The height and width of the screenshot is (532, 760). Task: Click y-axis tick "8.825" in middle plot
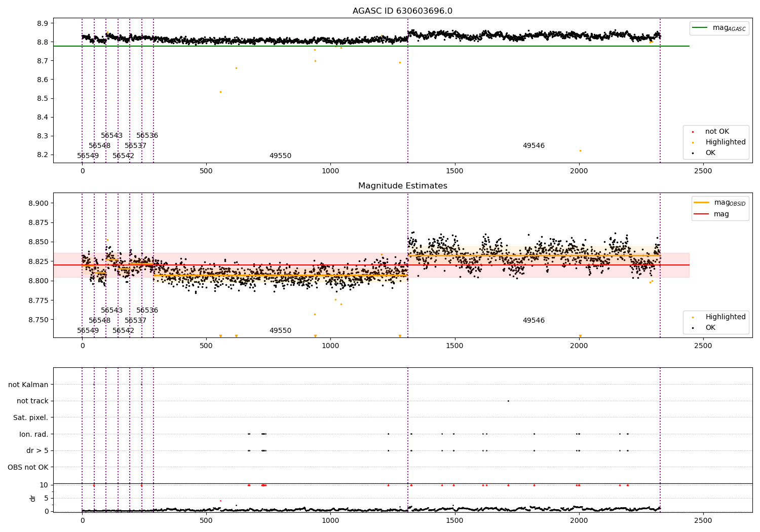click(39, 261)
